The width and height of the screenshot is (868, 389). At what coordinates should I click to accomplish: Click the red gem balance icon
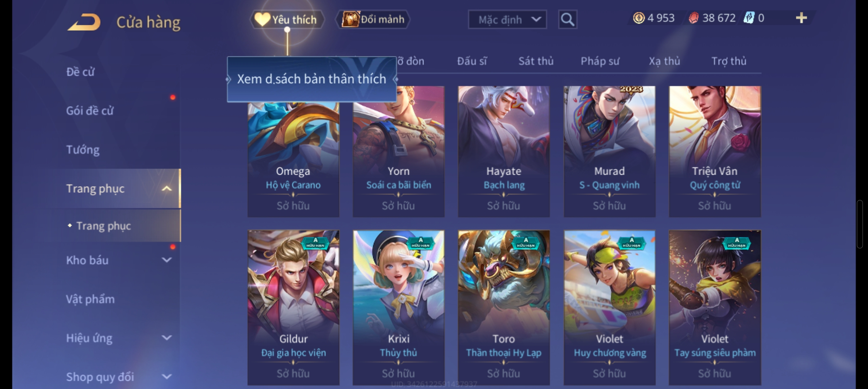click(x=694, y=18)
